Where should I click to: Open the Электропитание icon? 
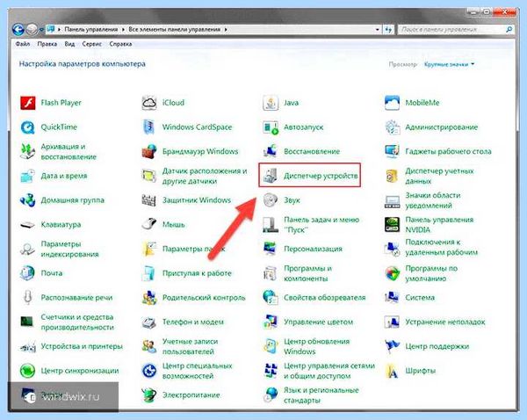point(149,395)
